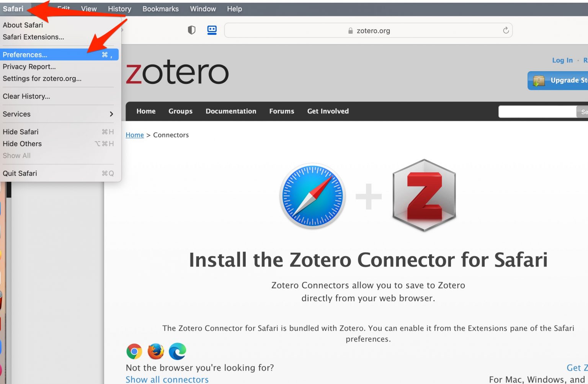Screen dimensions: 588x384
Task: Go to Home in Zotero navigation
Action: [146, 111]
